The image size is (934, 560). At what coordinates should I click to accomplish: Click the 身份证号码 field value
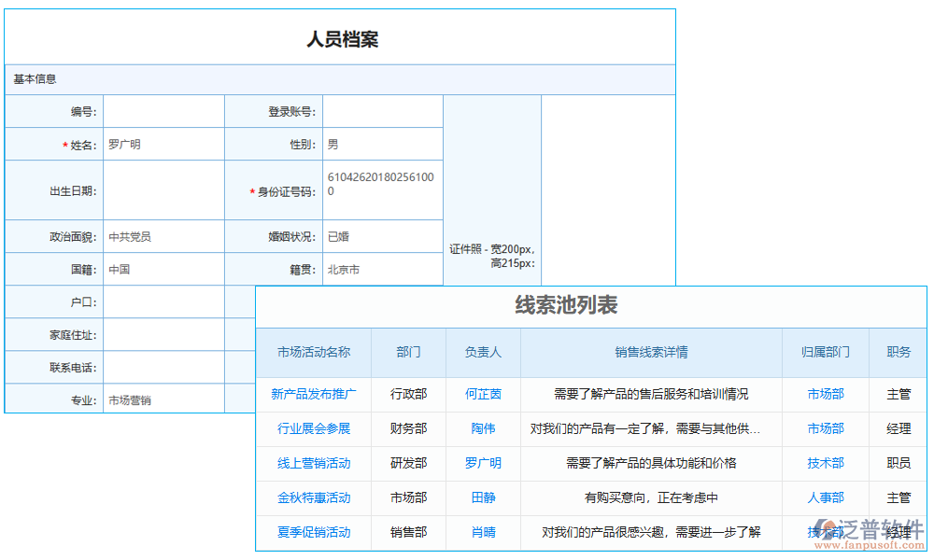coord(381,184)
